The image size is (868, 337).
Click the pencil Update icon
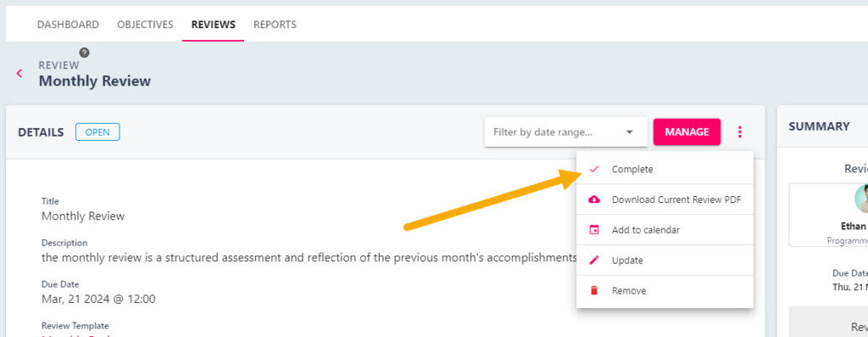pyautogui.click(x=594, y=260)
